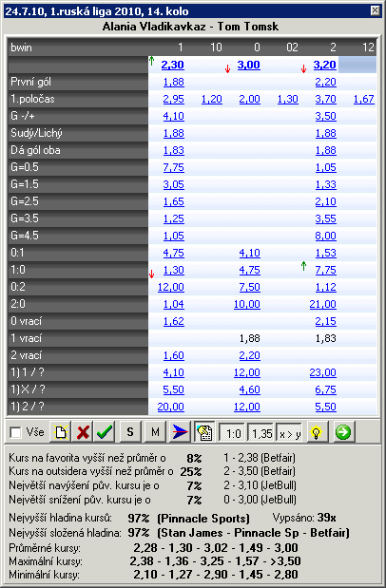Click the 1:0 score field
The width and height of the screenshot is (386, 588).
[233, 433]
